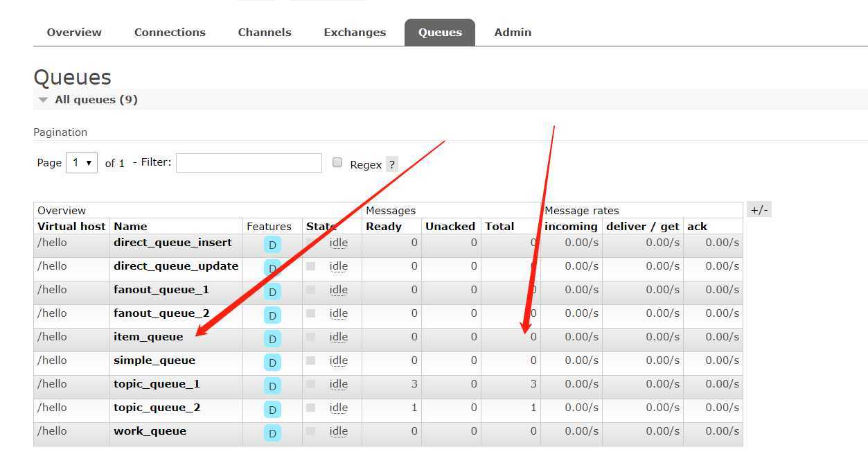Image resolution: width=868 pixels, height=461 pixels.
Task: Click the D feature badge for fanout_queue_2
Action: [x=272, y=316]
